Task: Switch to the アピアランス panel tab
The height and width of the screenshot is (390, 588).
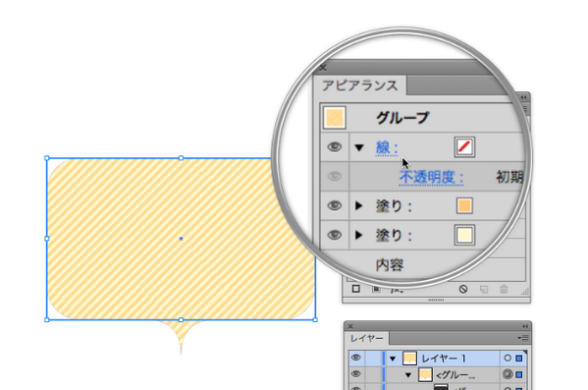Action: pyautogui.click(x=359, y=85)
